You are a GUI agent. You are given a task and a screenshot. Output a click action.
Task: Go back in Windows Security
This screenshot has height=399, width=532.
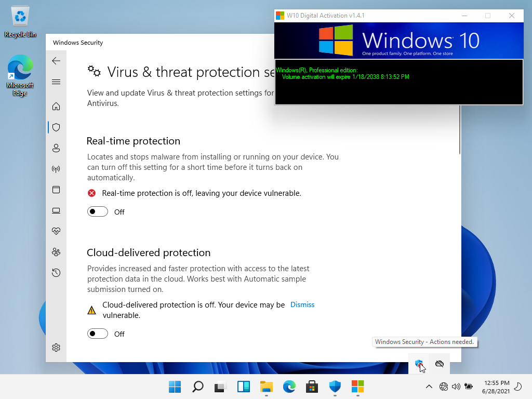point(56,61)
